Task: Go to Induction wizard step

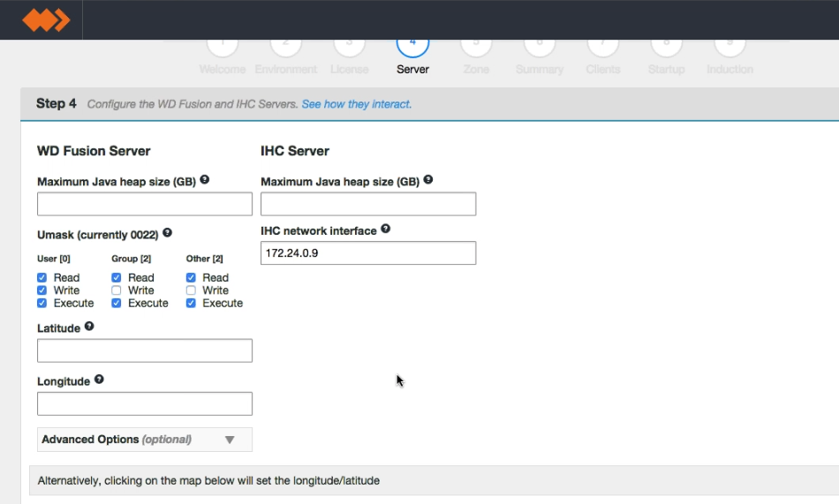Action: point(729,56)
